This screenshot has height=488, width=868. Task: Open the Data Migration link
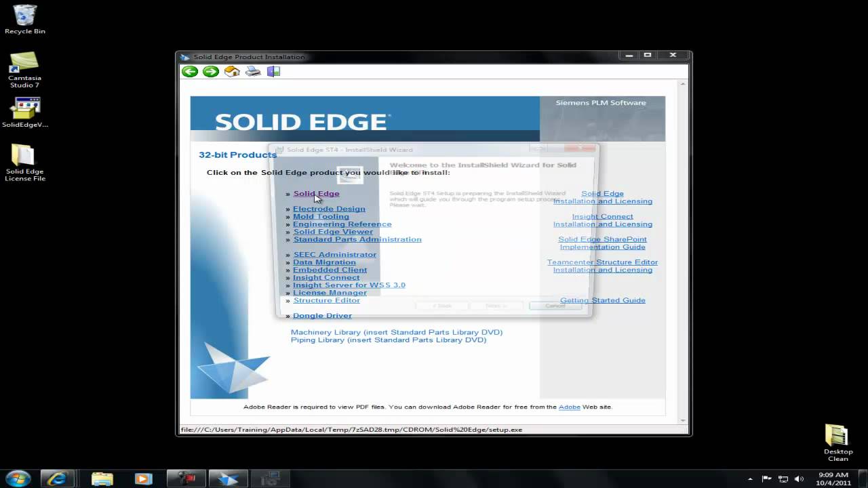click(324, 262)
